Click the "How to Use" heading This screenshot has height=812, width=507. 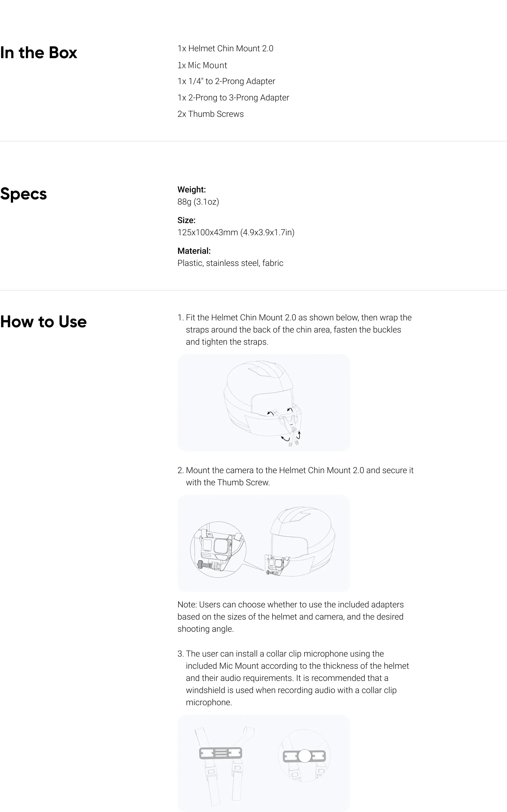43,322
